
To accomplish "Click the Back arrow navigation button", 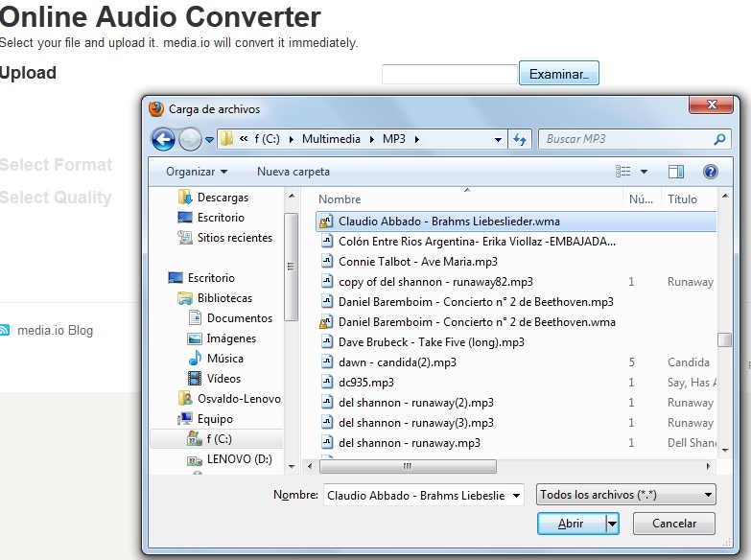I will [163, 140].
